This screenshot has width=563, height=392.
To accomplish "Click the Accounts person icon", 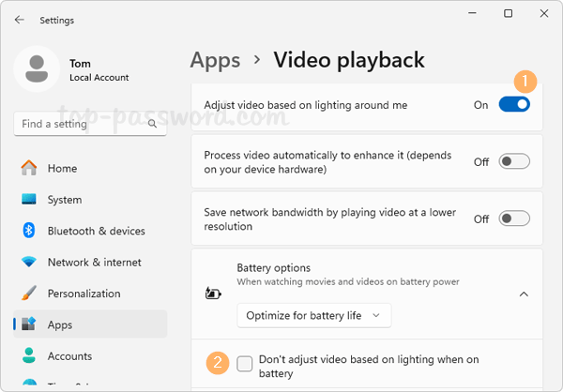I will click(x=29, y=356).
